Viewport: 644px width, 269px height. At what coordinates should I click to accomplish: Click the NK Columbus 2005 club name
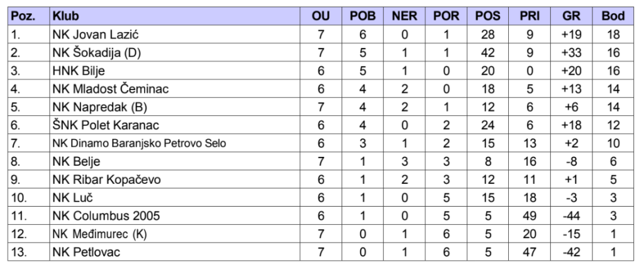tap(106, 216)
